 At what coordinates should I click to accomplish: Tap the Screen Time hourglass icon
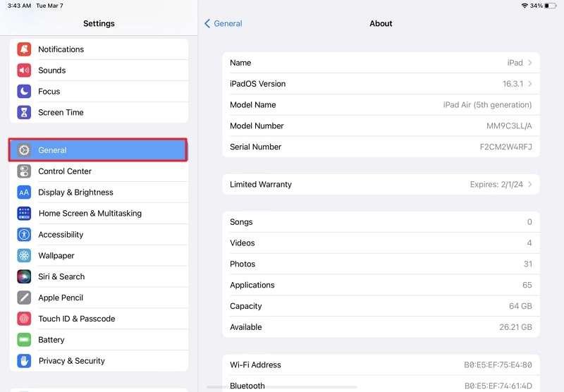(25, 112)
